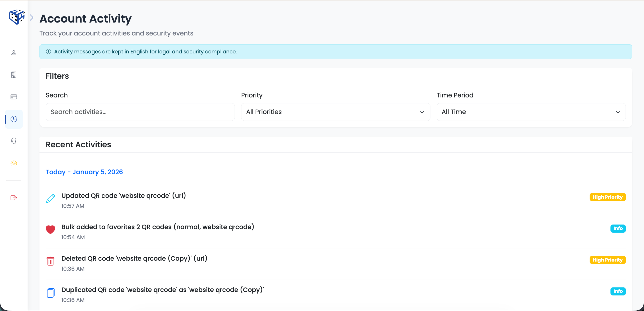The height and width of the screenshot is (311, 644).
Task: Click the Search activities input field
Action: (140, 112)
